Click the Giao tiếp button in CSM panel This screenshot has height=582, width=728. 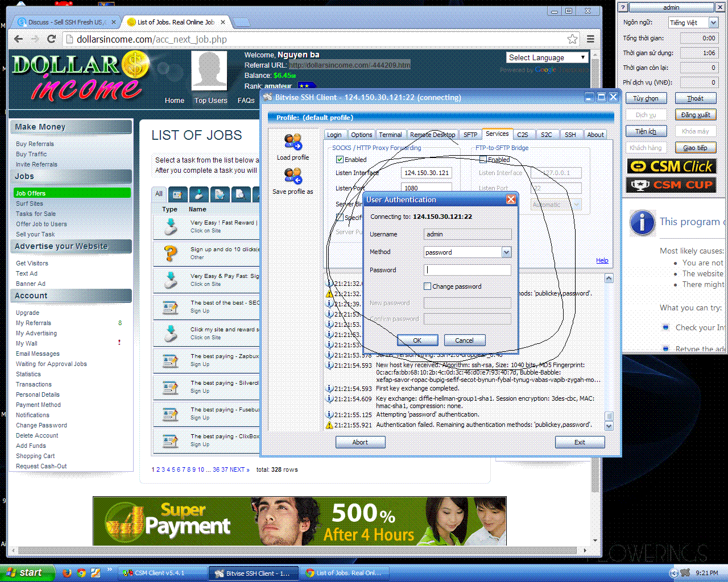696,148
